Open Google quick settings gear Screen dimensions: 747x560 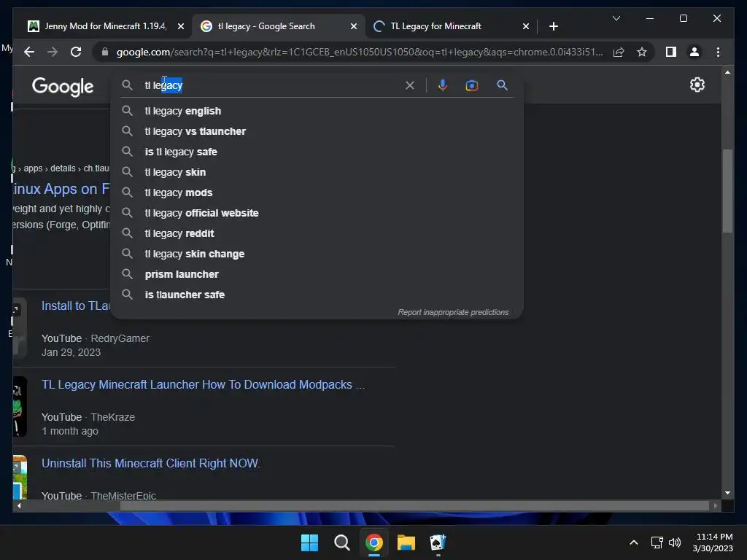pyautogui.click(x=697, y=85)
